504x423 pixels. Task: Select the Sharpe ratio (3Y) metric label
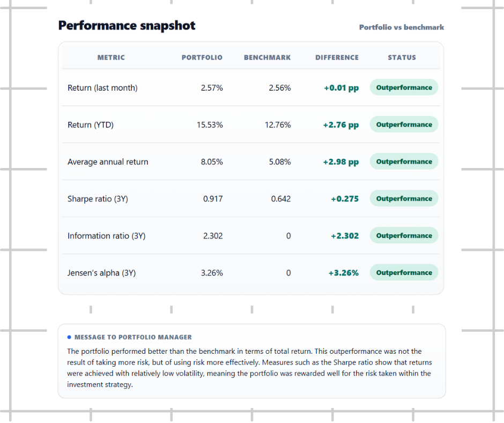pyautogui.click(x=98, y=199)
